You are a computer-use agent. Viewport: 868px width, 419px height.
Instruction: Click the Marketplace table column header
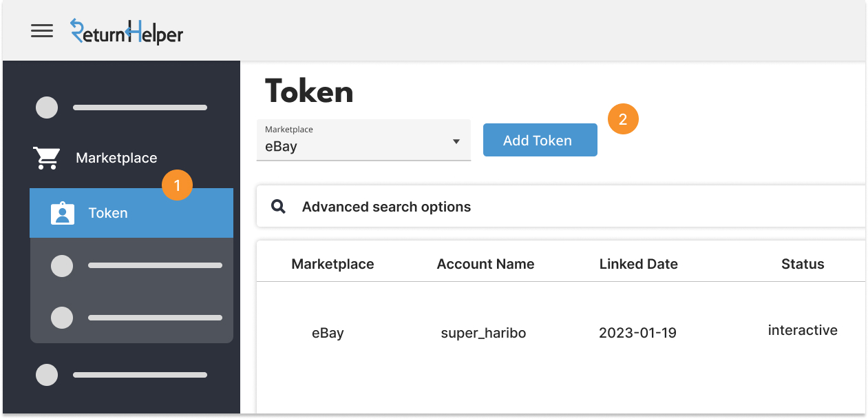tap(332, 264)
